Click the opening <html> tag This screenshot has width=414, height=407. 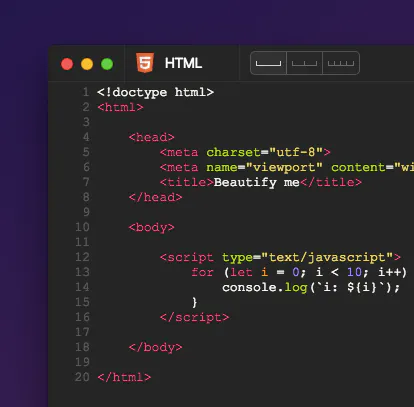pyautogui.click(x=120, y=107)
